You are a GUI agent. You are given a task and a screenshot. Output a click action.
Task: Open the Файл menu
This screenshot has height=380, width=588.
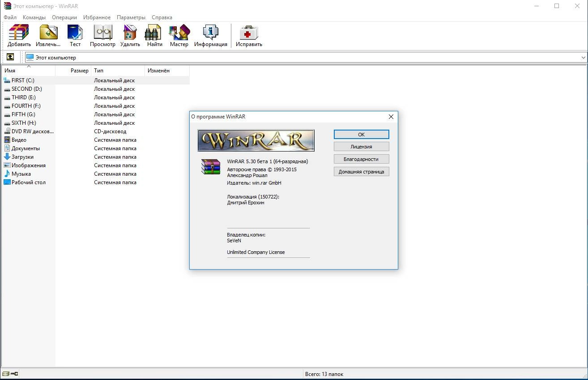point(10,17)
